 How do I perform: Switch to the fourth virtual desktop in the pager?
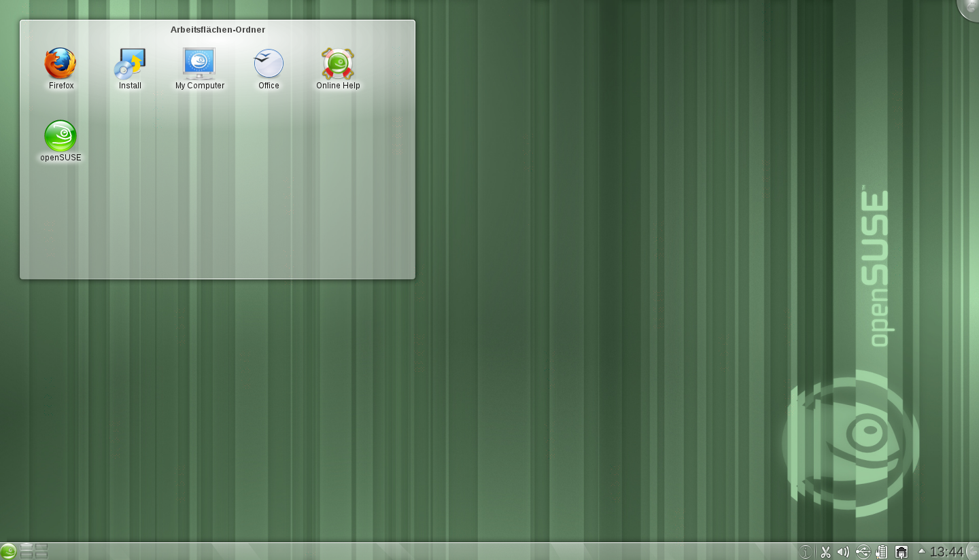pyautogui.click(x=41, y=555)
